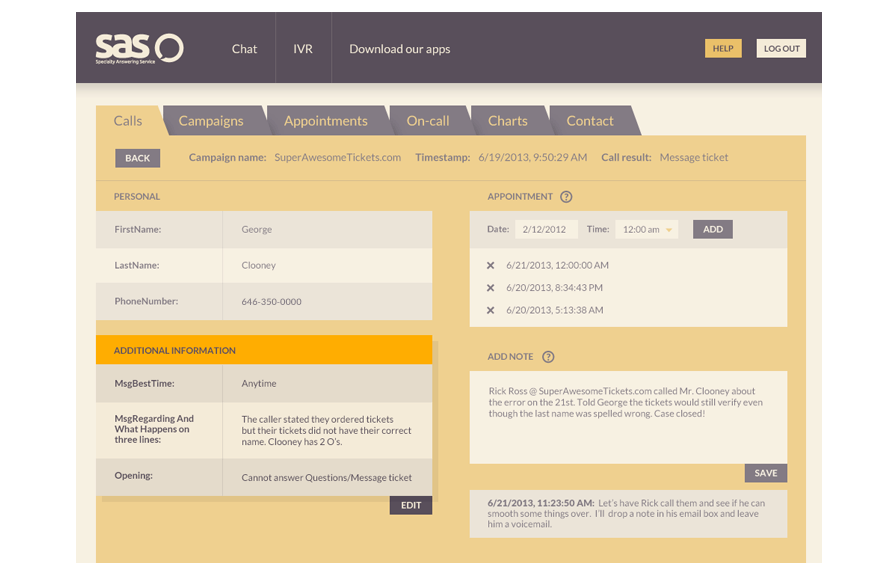Select the 12:00 am time dropdown

(x=645, y=228)
